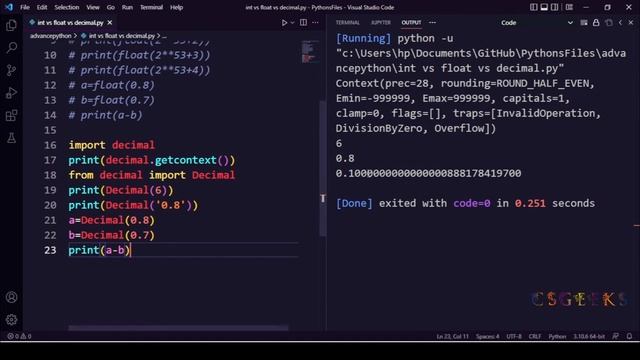Click the editor horizontal scrollbar

point(178,328)
